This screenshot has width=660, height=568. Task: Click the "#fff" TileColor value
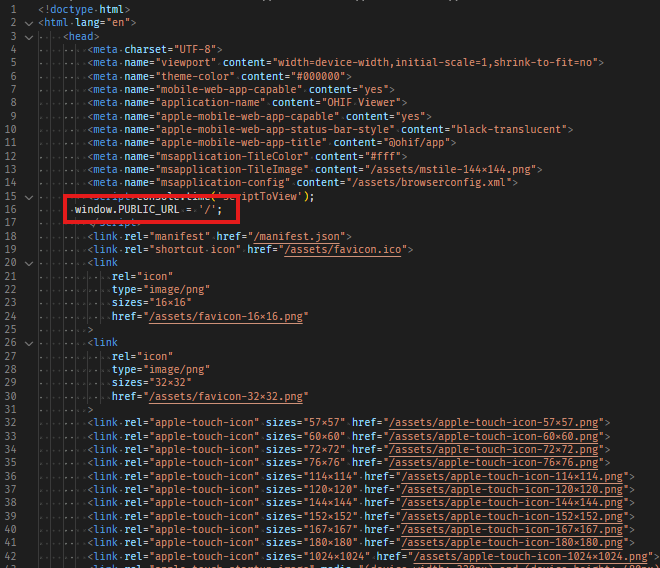[383, 157]
